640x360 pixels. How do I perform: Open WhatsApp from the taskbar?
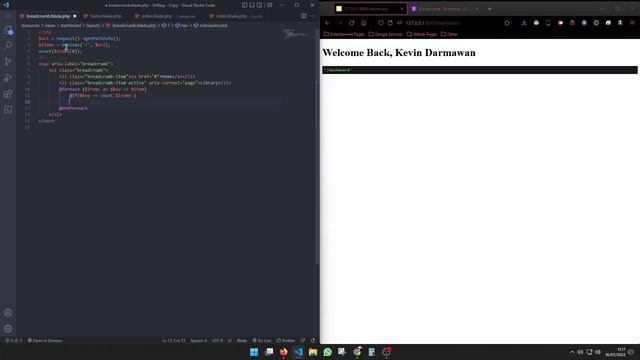pos(327,352)
